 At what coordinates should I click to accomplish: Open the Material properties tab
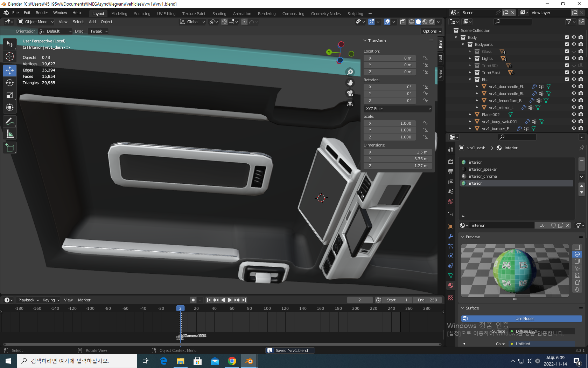(x=451, y=285)
